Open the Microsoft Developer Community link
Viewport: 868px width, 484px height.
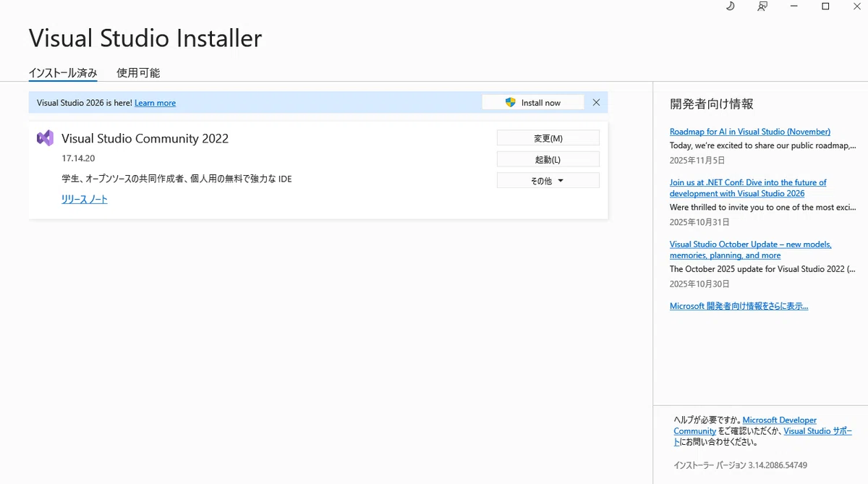pos(745,425)
